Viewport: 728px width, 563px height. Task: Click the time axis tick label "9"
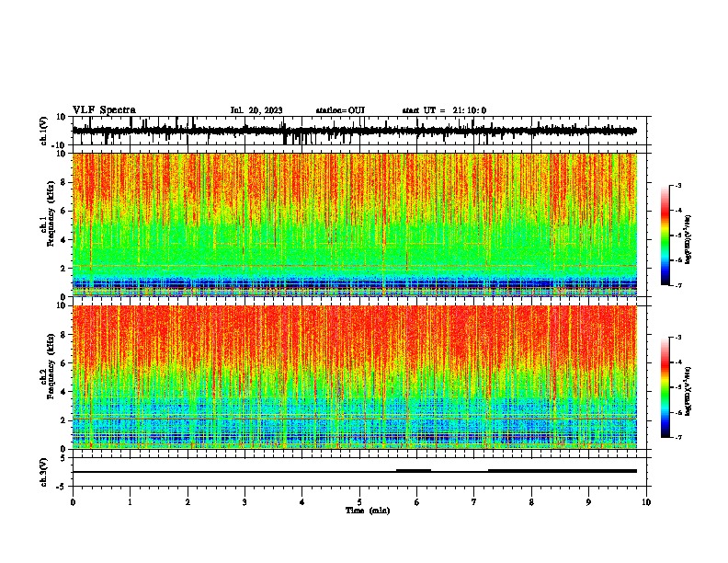click(x=588, y=502)
